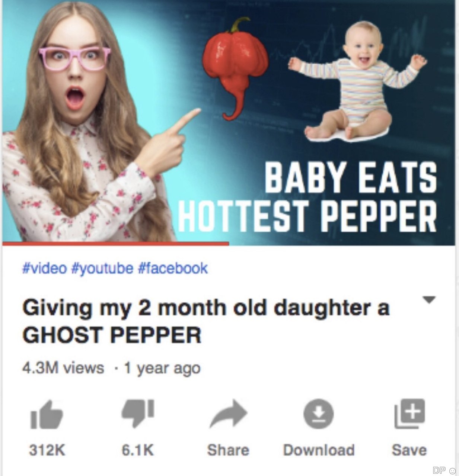This screenshot has width=459, height=476.
Task: Click the Share text label
Action: (x=228, y=450)
